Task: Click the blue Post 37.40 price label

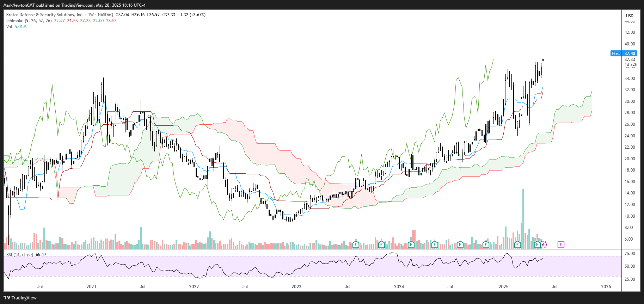Action: (624, 54)
